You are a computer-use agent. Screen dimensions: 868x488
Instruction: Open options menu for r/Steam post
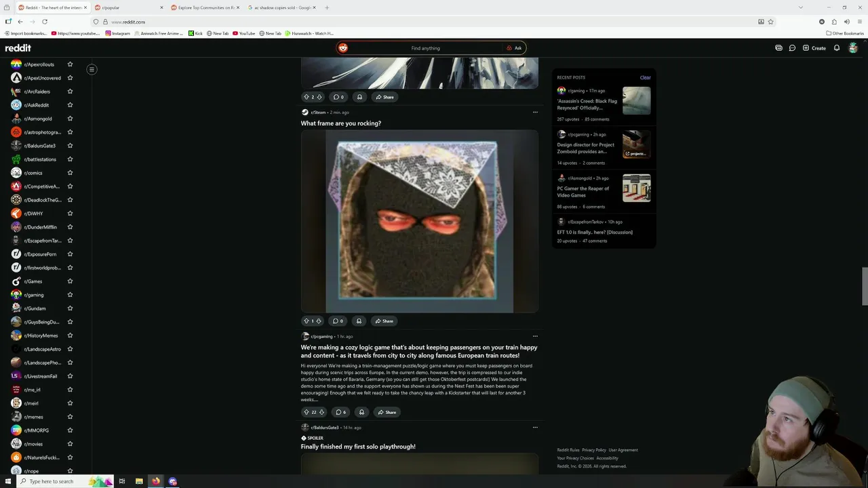[x=535, y=113]
